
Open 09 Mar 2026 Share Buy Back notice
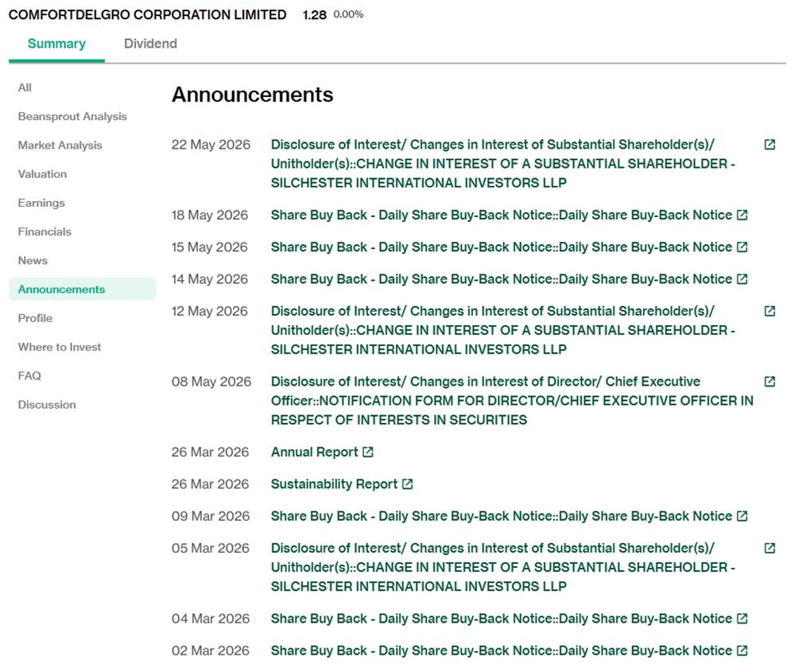point(502,516)
